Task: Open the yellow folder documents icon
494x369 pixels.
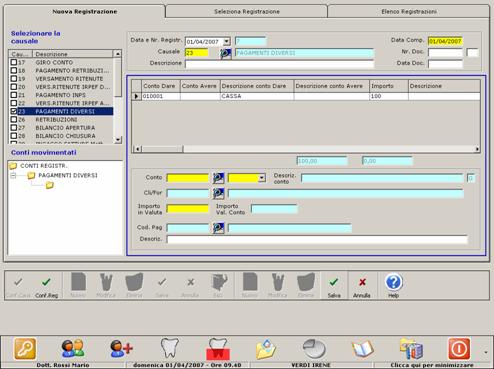Action: pyautogui.click(x=266, y=349)
